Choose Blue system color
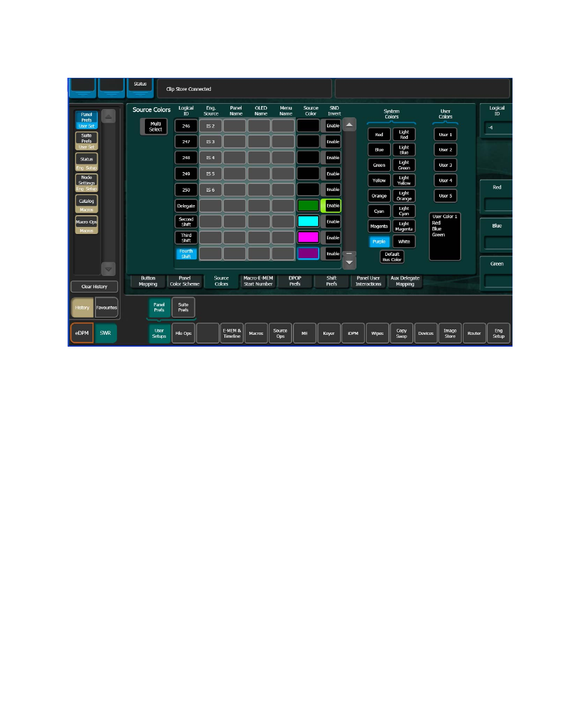This screenshot has height=728, width=562. click(x=379, y=150)
